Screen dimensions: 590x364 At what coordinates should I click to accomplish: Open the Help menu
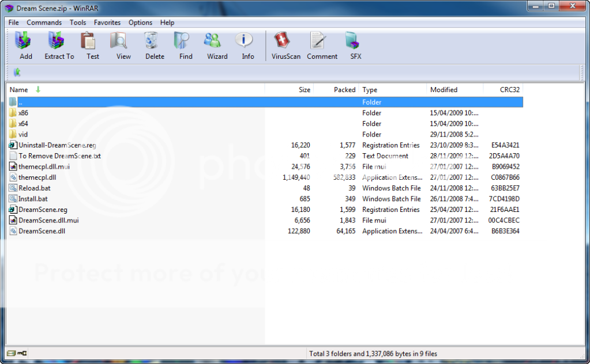[167, 22]
